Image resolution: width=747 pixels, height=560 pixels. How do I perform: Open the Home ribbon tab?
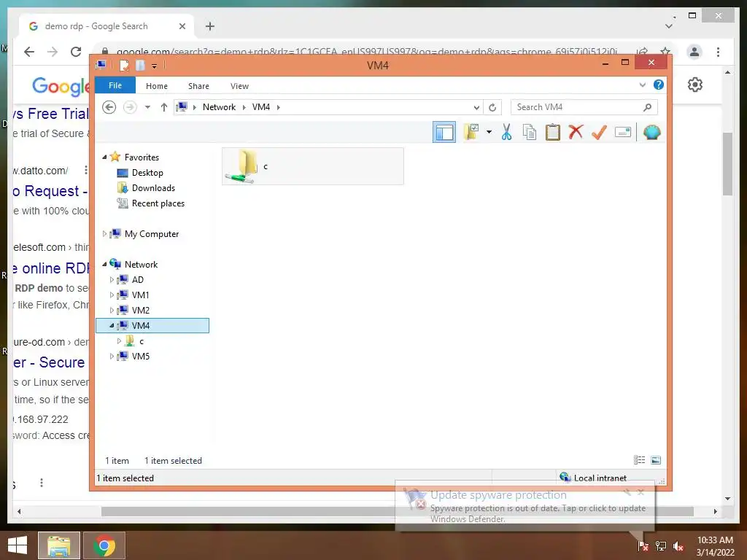157,86
